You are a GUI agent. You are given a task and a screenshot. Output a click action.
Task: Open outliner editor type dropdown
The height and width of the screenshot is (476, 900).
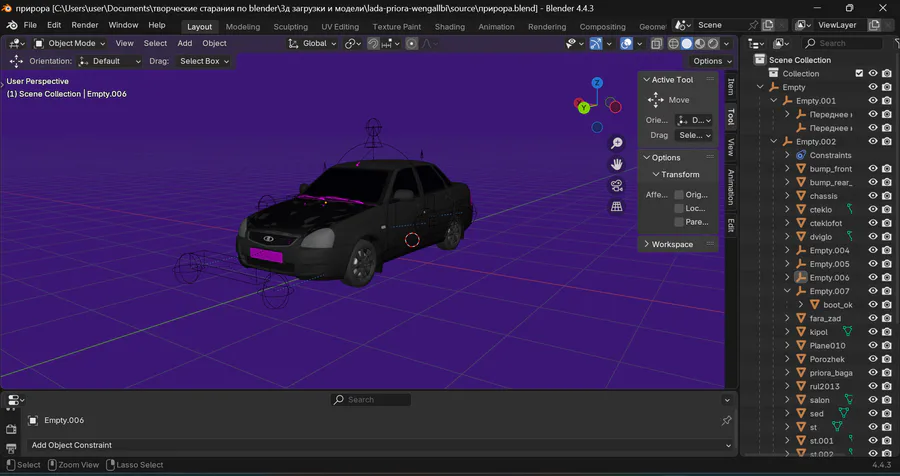coord(757,44)
